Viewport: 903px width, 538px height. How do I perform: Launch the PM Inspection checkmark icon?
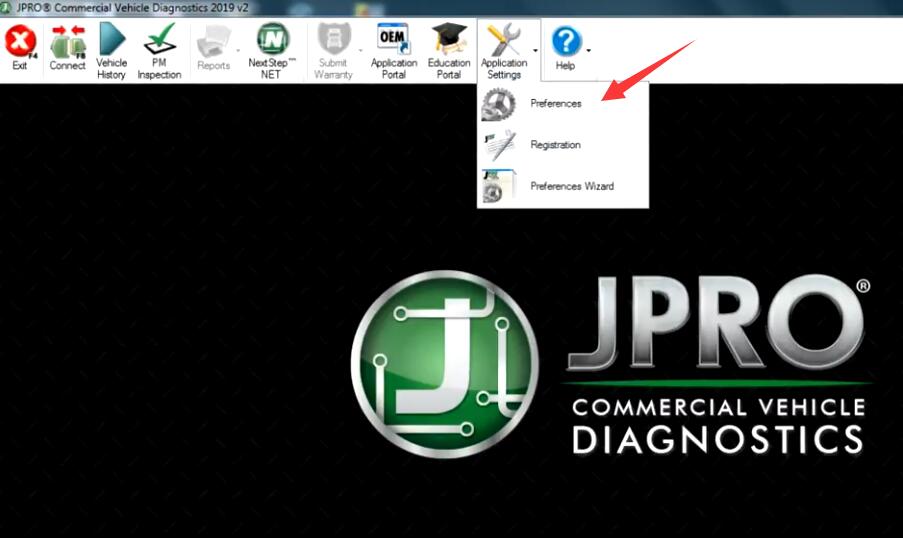[x=160, y=39]
